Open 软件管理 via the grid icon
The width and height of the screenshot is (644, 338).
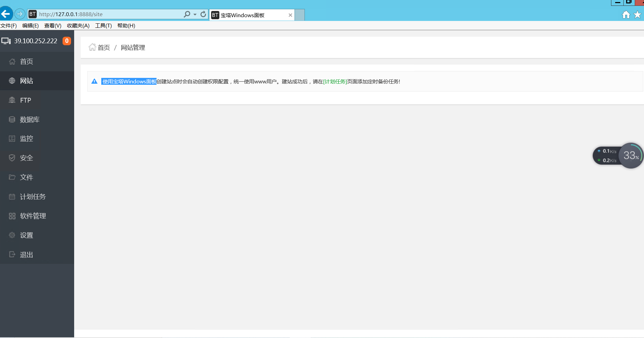coord(12,216)
